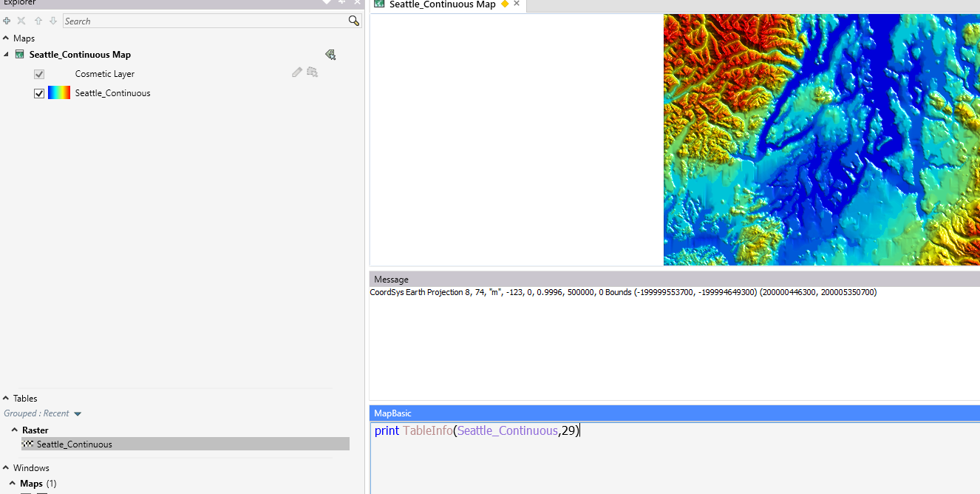Collapse the Windows section in Explorer
Viewport: 980px width, 494px height.
click(x=7, y=467)
